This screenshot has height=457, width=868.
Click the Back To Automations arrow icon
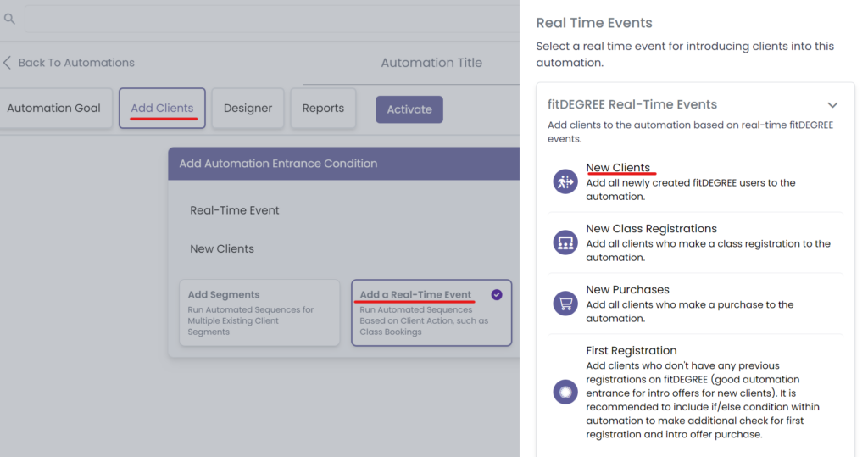tap(8, 63)
